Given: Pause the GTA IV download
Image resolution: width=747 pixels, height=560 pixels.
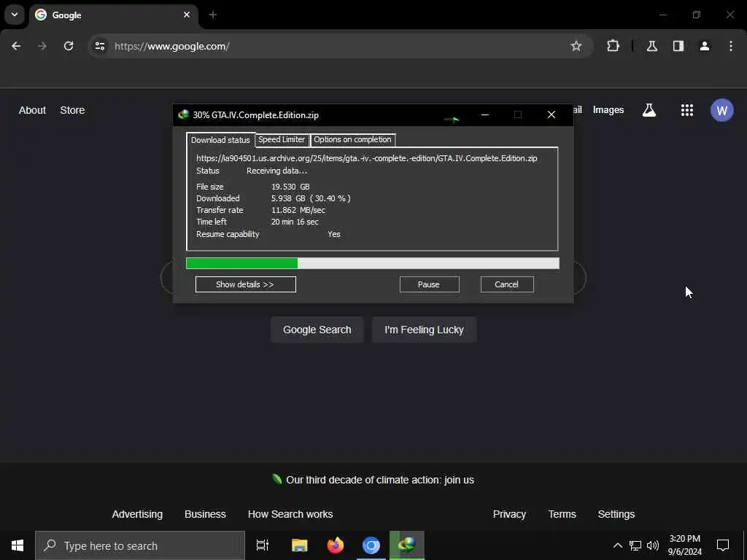Looking at the screenshot, I should pyautogui.click(x=429, y=284).
